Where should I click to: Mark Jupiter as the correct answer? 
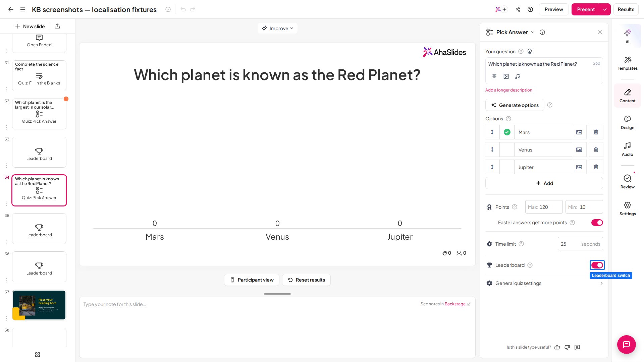tap(507, 167)
